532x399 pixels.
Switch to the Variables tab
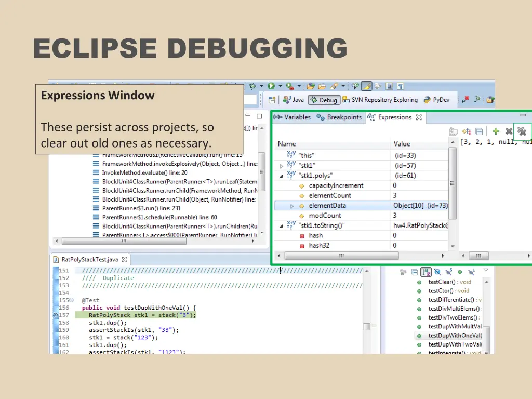(292, 117)
